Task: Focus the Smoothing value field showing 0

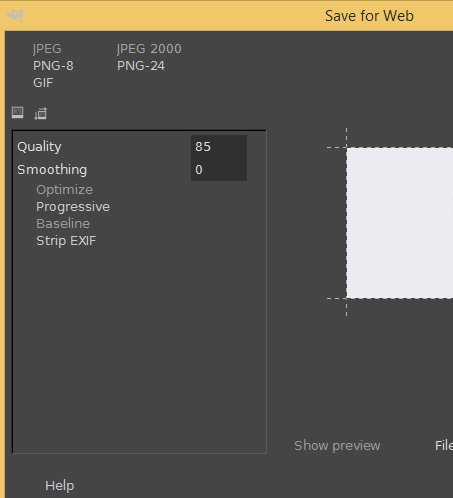Action: click(219, 170)
